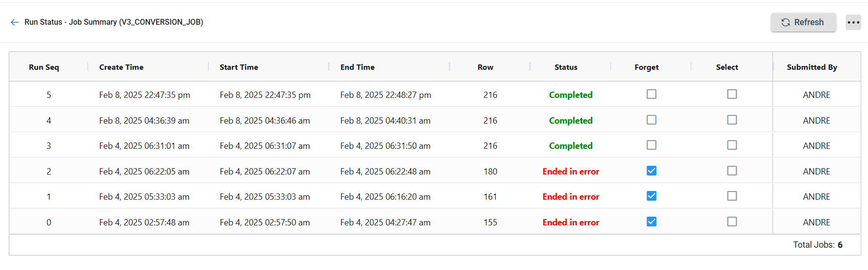Screen dimensions: 868x270
Task: Open the three-dots more options menu
Action: tap(853, 22)
